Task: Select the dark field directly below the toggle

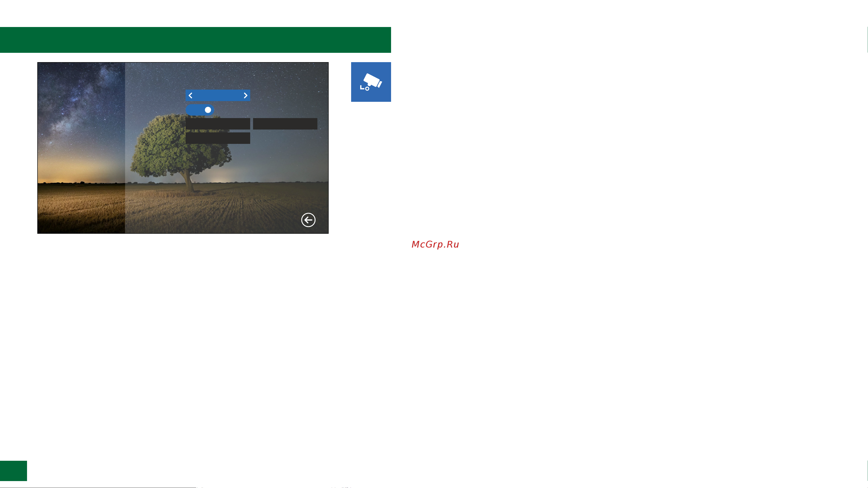Action: (218, 124)
